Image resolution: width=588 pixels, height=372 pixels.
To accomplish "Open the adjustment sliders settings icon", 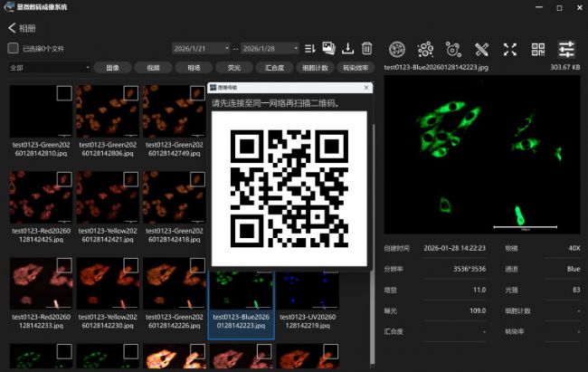I will click(567, 49).
